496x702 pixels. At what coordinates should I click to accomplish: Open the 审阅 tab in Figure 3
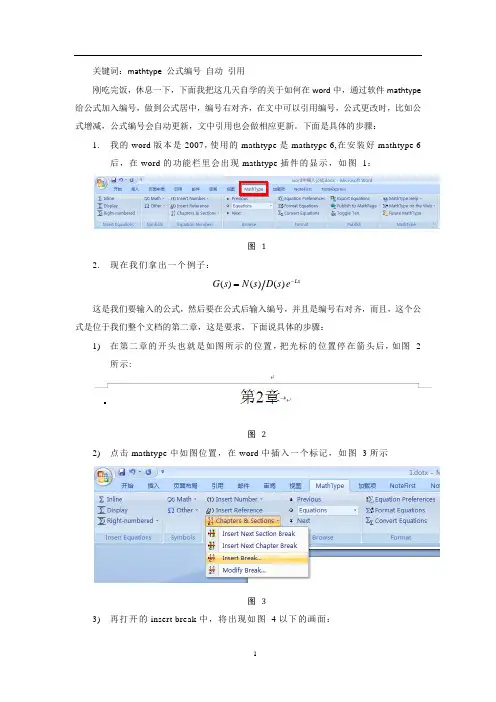(269, 486)
